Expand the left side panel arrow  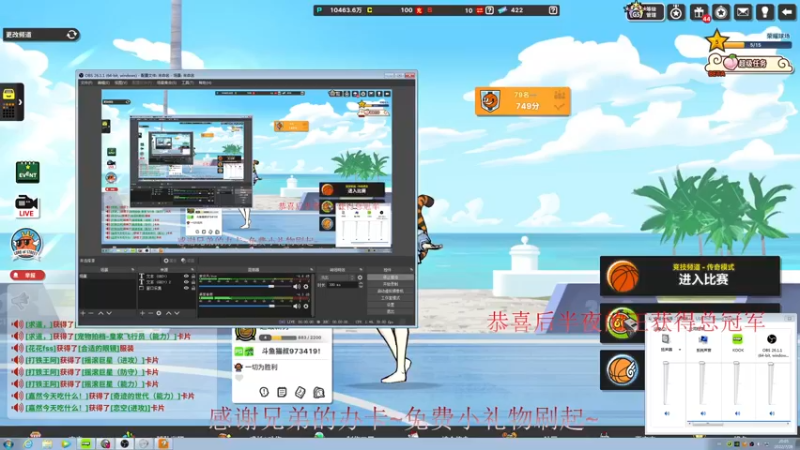click(20, 102)
